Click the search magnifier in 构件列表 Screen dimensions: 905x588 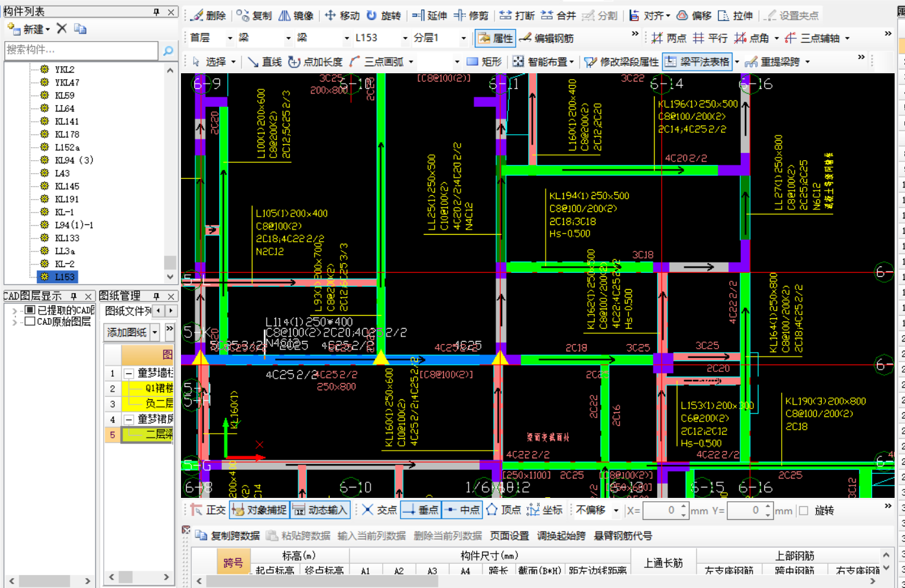coord(168,50)
